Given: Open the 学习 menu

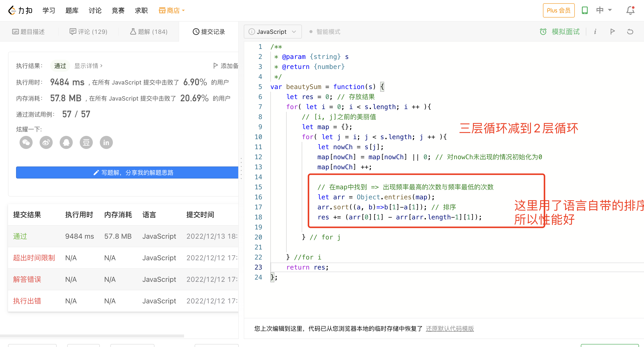Looking at the screenshot, I should tap(49, 10).
